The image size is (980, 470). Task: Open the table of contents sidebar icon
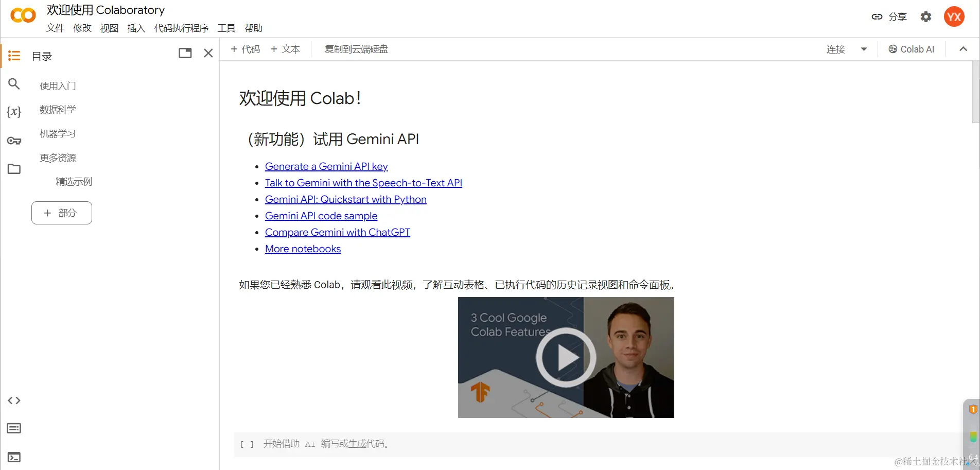(x=14, y=56)
